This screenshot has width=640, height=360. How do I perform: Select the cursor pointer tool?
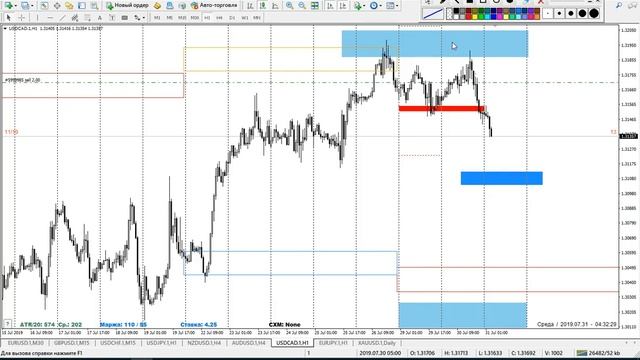click(x=9, y=18)
